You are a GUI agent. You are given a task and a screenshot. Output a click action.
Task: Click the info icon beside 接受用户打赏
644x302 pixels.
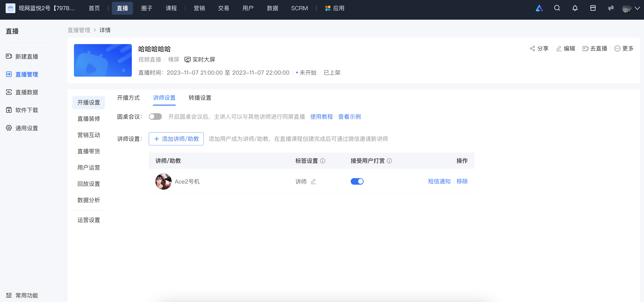coord(389,161)
